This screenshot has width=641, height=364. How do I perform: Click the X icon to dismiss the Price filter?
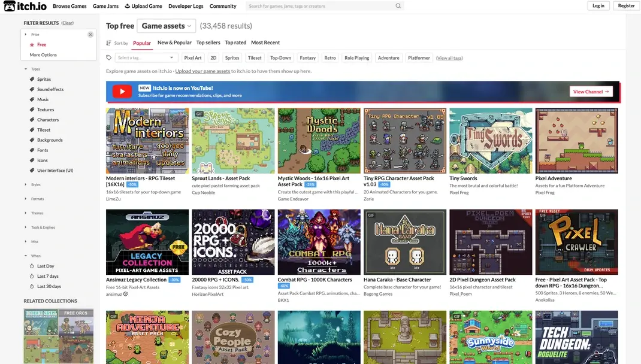pos(90,34)
